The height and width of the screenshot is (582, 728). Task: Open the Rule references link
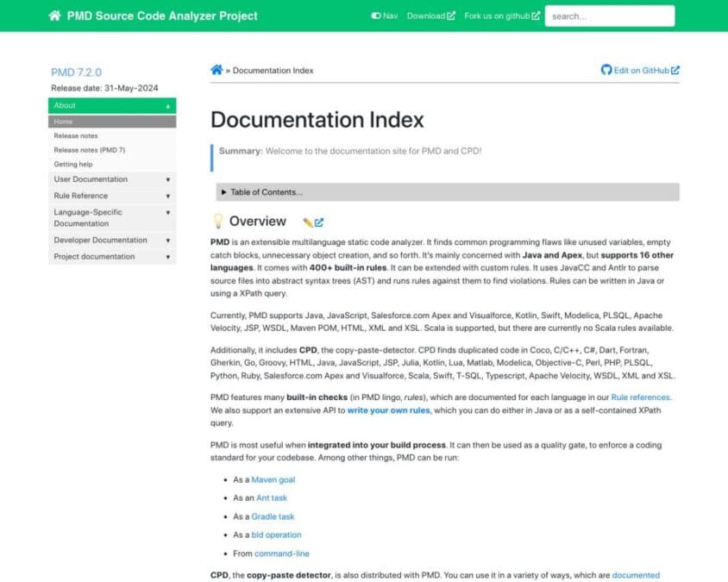coord(641,397)
